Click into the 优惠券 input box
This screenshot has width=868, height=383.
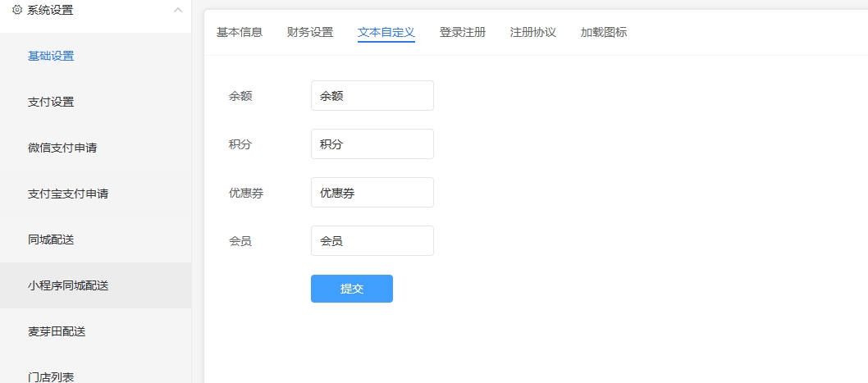372,192
